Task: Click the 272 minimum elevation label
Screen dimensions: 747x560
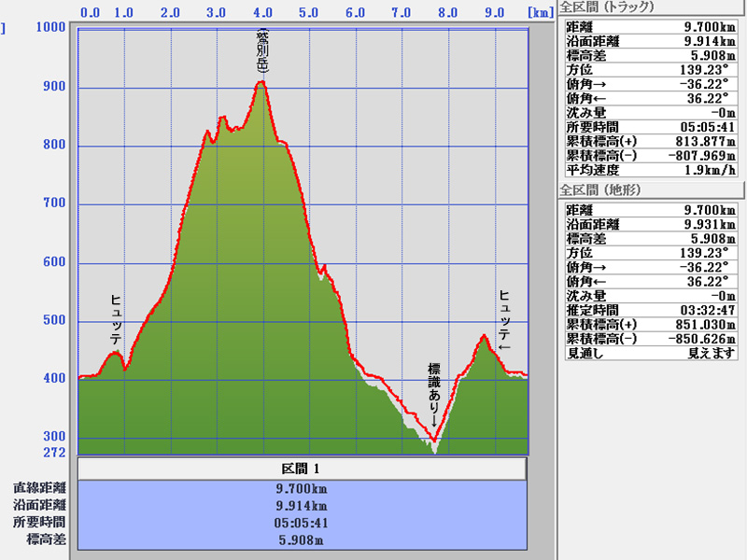Action: click(x=54, y=453)
